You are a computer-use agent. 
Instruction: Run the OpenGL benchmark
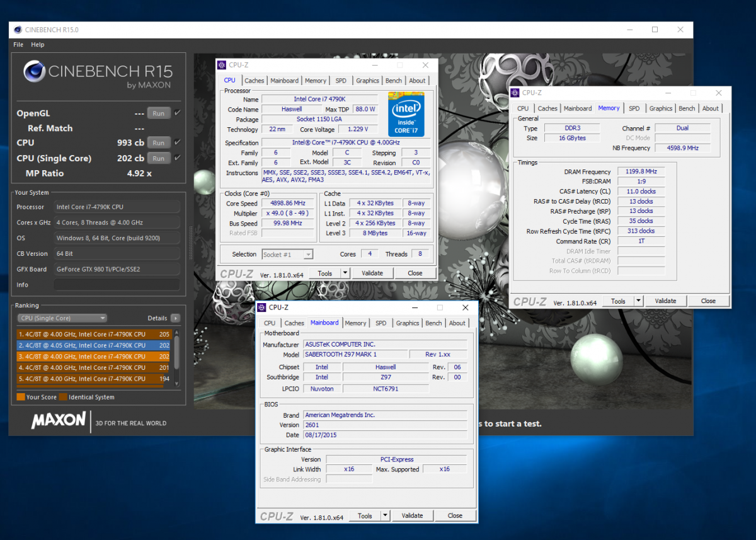pyautogui.click(x=159, y=113)
